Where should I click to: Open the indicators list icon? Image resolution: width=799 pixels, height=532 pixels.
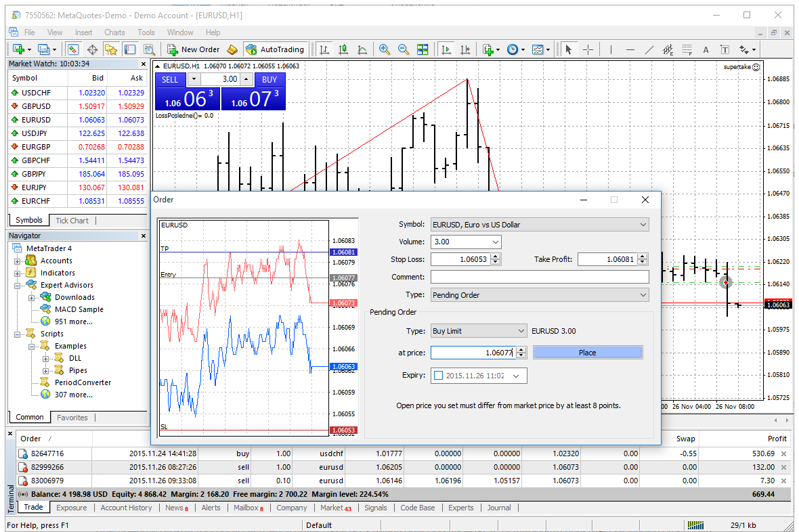point(488,49)
